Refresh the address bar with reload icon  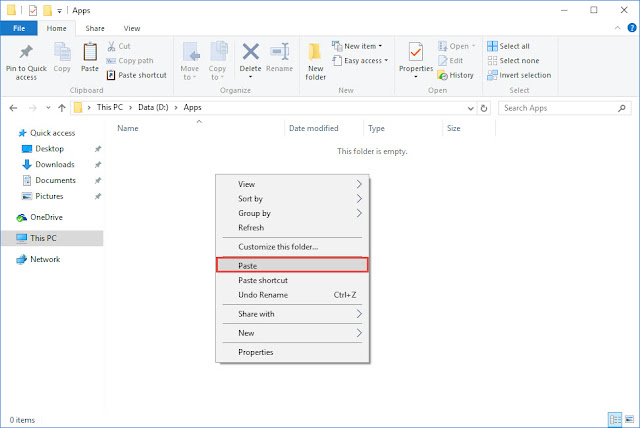(484, 108)
